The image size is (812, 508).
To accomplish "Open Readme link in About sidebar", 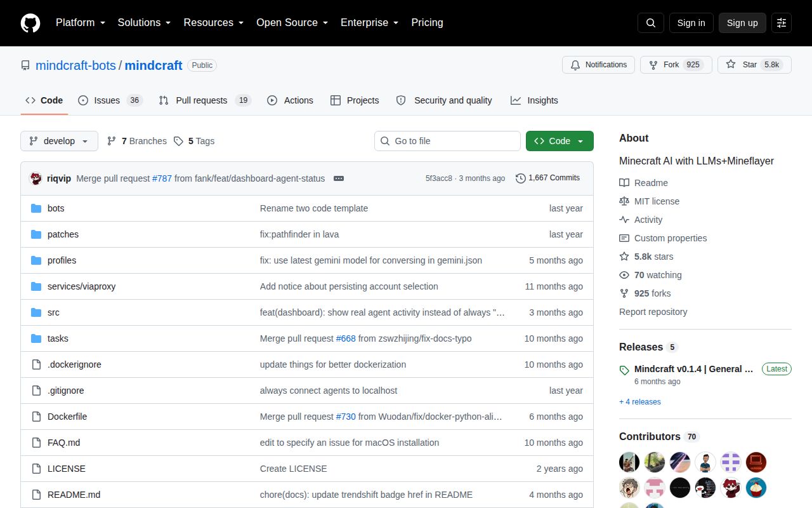I will coord(643,183).
